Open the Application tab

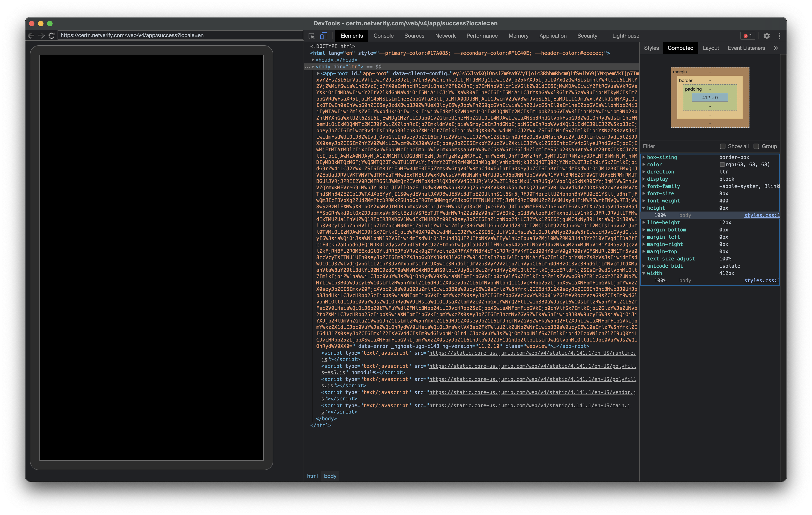coord(553,36)
